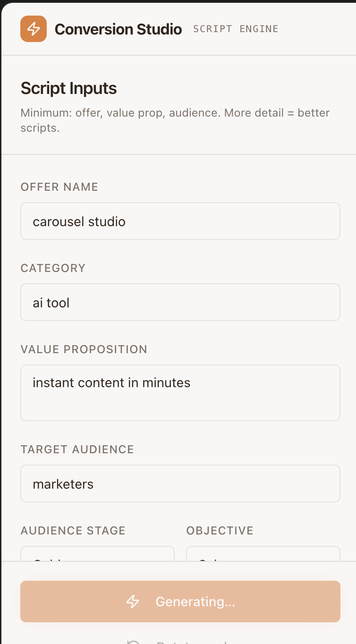Click the SCRIPT ENGINE label in header
356x644 pixels.
tap(236, 29)
